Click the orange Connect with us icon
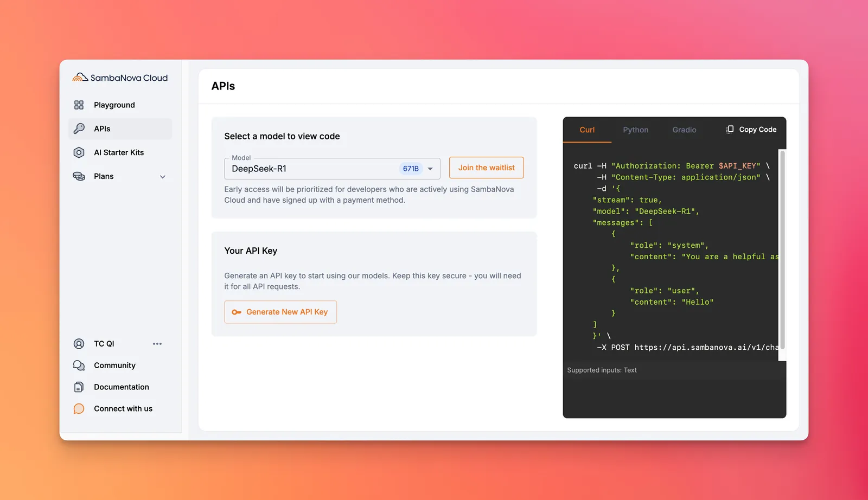The image size is (868, 500). tap(79, 409)
